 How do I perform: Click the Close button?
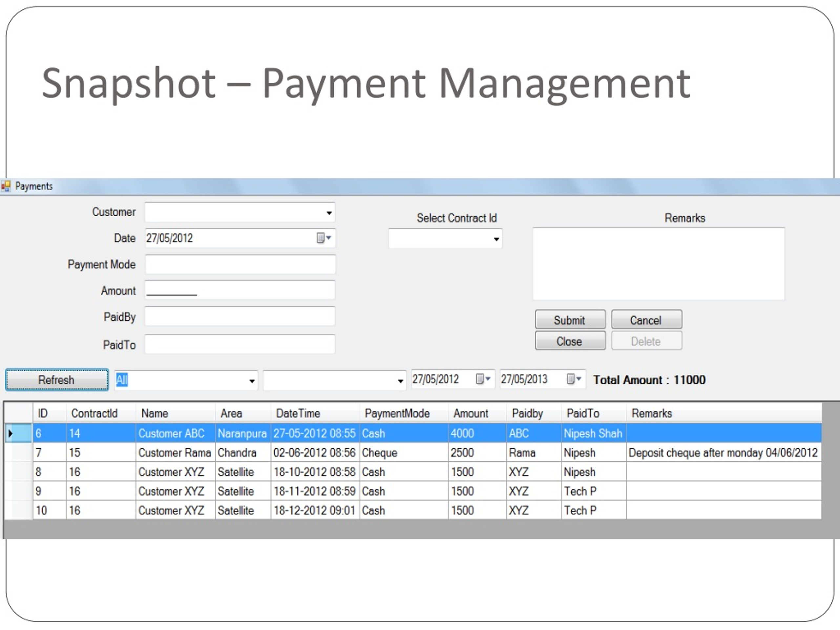570,341
